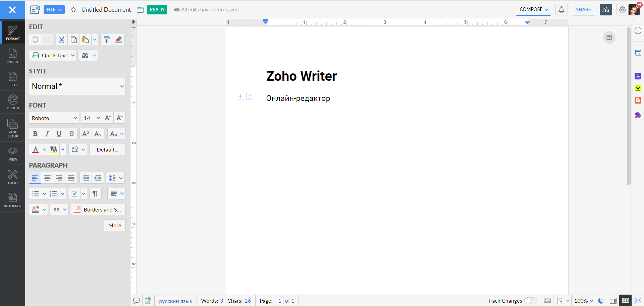This screenshot has height=306, width=644.
Task: Toggle Underline formatting
Action: pos(59,134)
